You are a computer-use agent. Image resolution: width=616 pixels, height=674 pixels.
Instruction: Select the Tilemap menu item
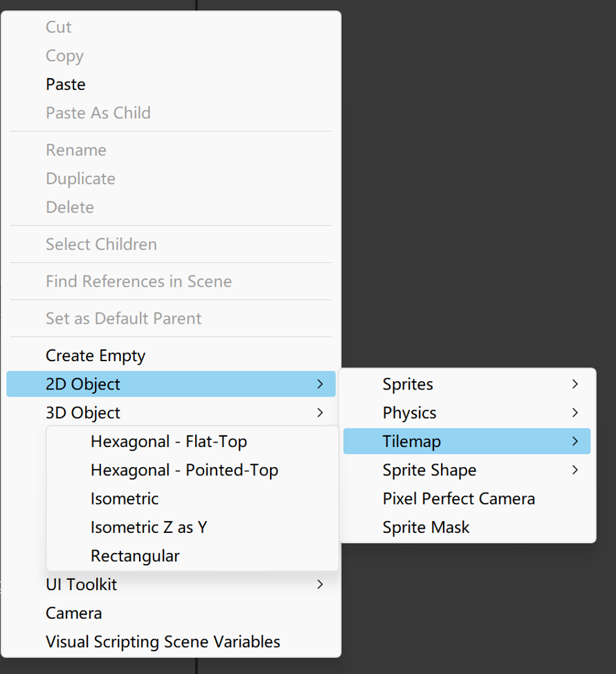pos(412,441)
